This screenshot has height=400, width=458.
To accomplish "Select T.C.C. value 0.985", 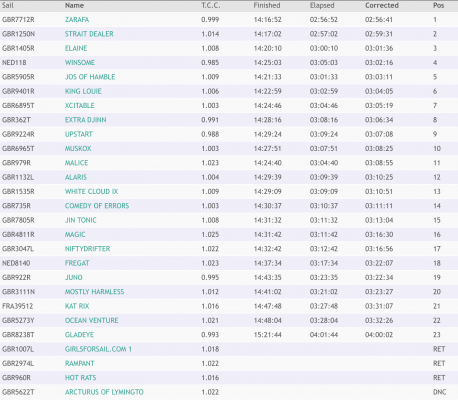I will pos(210,63).
